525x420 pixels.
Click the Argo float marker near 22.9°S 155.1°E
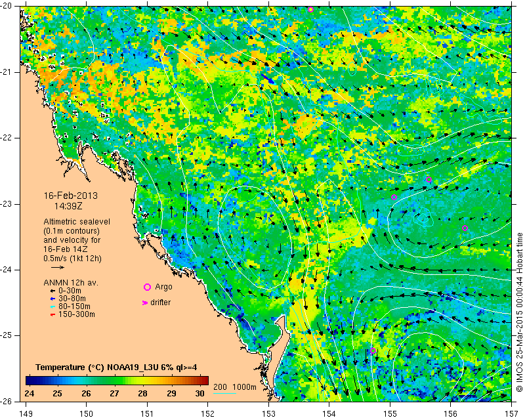click(x=394, y=198)
